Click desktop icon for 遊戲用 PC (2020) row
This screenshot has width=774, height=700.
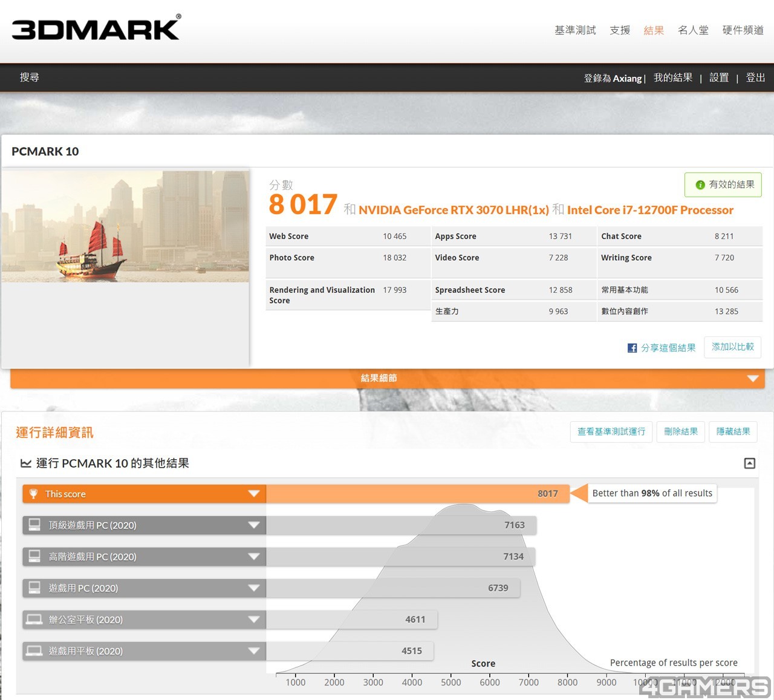(34, 587)
